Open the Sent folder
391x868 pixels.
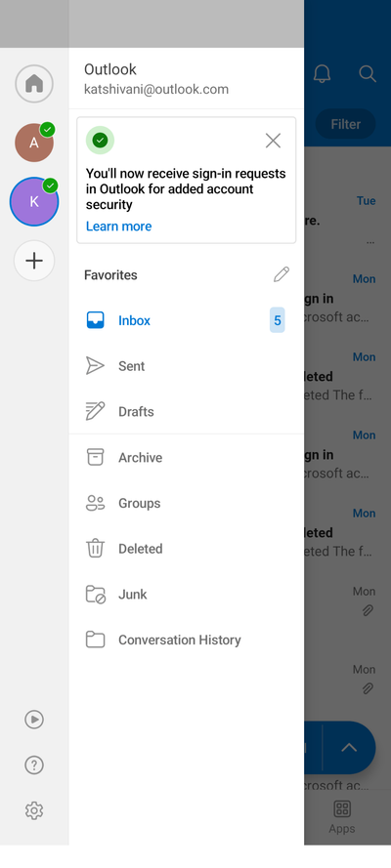coord(186,366)
